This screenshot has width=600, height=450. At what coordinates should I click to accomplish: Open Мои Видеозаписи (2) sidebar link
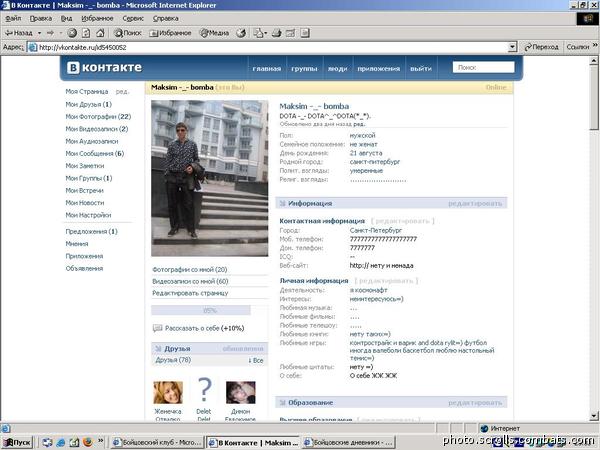click(96, 129)
